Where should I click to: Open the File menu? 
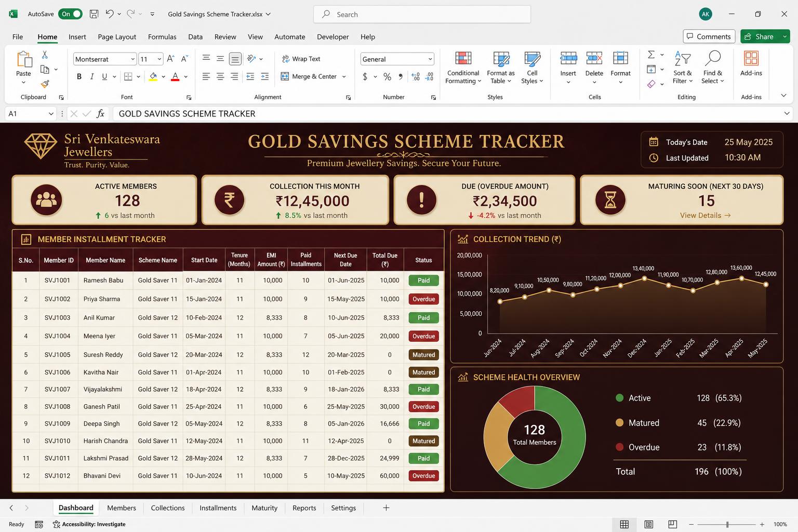coord(18,37)
